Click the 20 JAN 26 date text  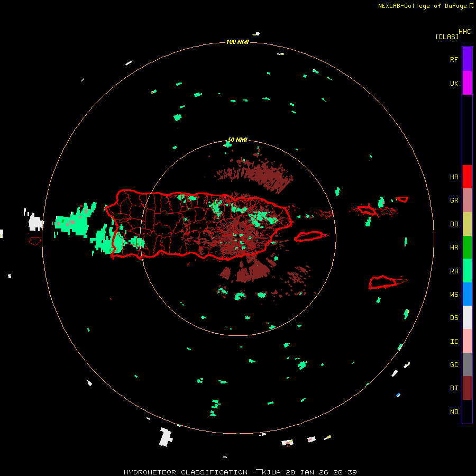pos(307,472)
